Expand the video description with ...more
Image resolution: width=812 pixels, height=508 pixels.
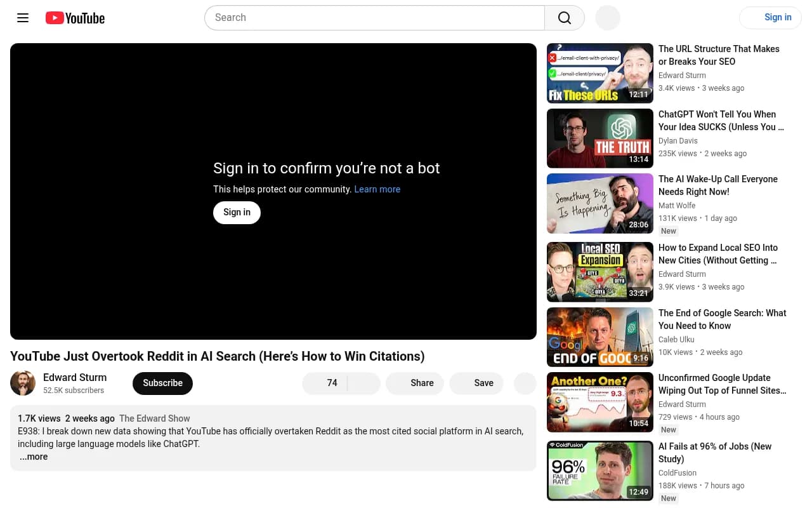pos(34,457)
